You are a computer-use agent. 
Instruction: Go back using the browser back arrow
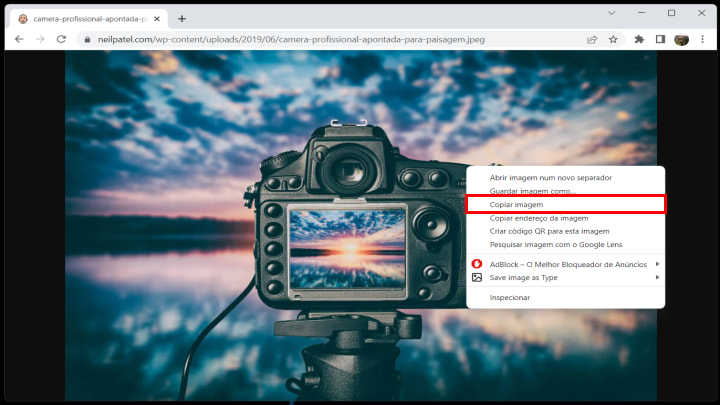point(19,39)
